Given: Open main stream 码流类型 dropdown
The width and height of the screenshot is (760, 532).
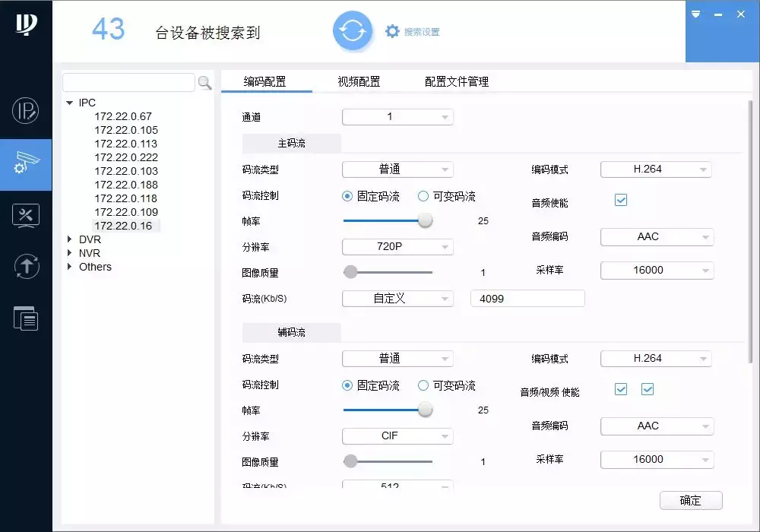Looking at the screenshot, I should [397, 169].
